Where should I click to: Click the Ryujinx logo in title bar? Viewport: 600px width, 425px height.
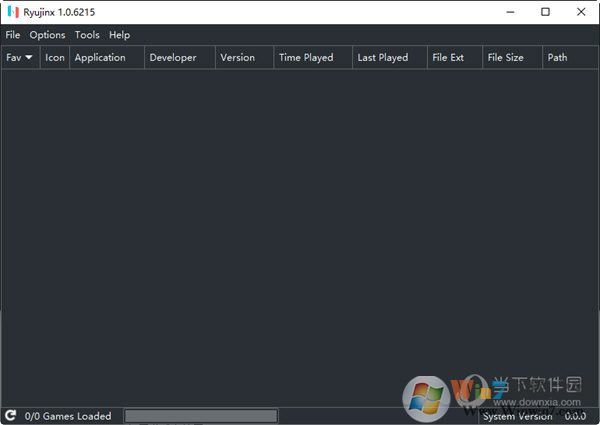13,12
